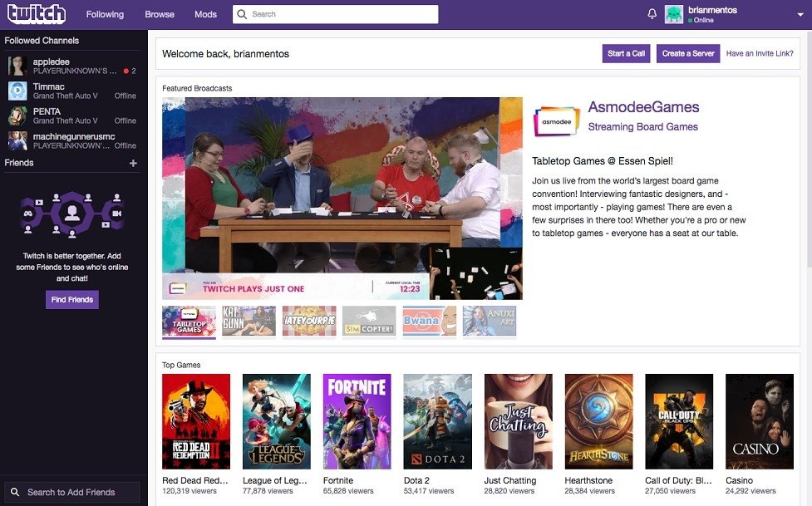Screen dimensions: 812x506
Task: Open the Fortnite game cover
Action: point(357,421)
